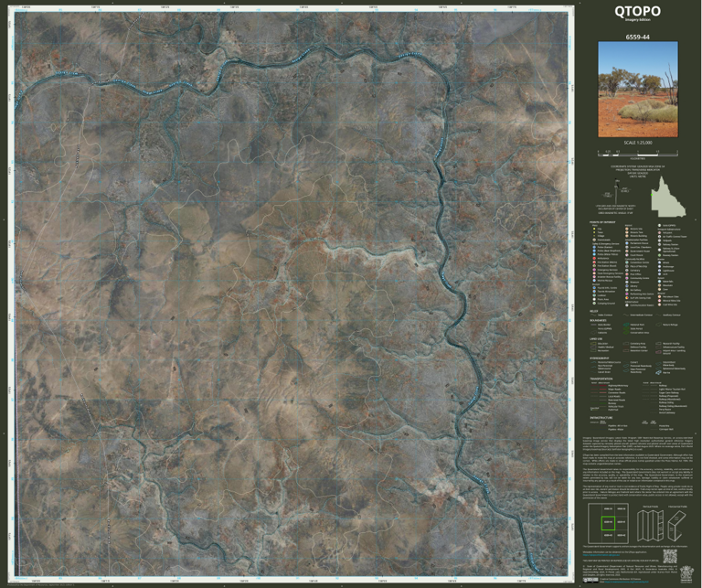Screen dimensions: 702x588
Task: Open the QTopo website link
Action: [601, 555]
